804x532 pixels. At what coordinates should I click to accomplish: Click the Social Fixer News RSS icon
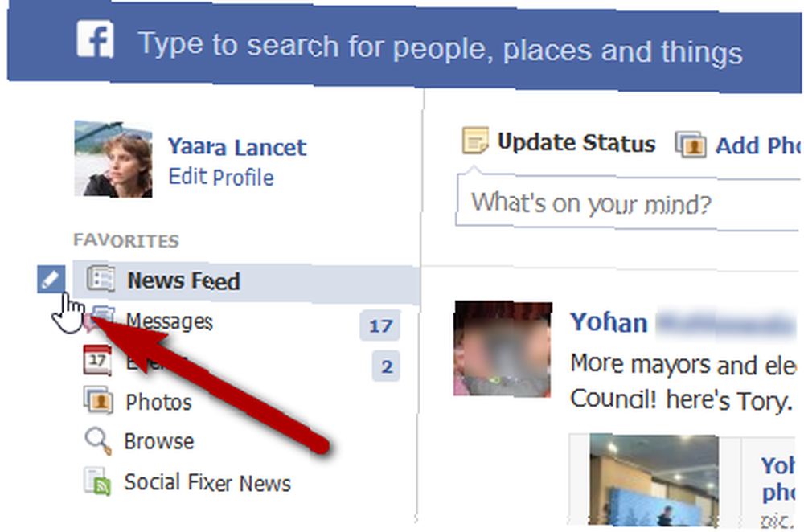click(x=97, y=481)
